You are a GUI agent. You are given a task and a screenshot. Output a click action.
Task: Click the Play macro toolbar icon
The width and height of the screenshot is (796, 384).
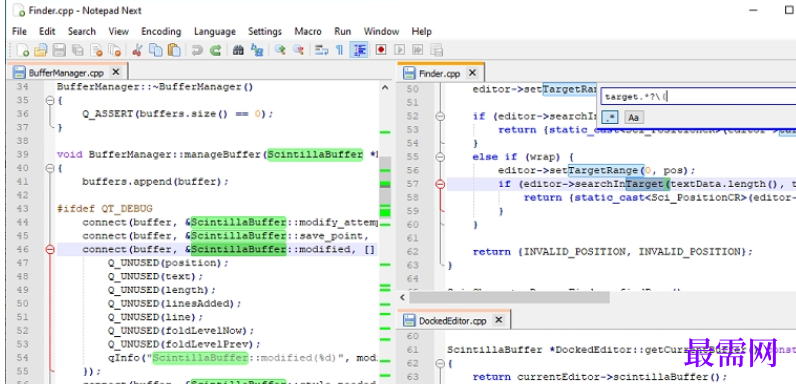pyautogui.click(x=400, y=50)
